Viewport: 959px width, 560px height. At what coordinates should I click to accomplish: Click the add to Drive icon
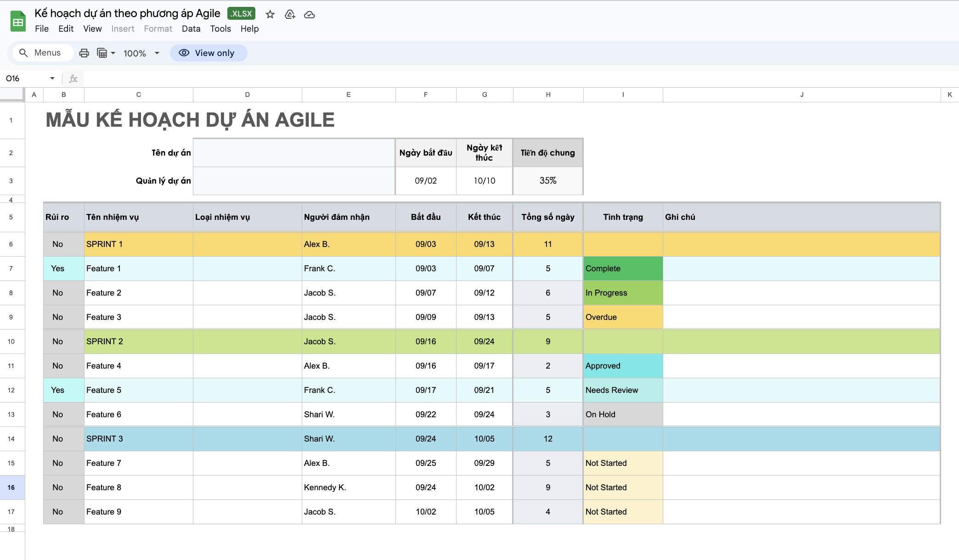tap(290, 15)
